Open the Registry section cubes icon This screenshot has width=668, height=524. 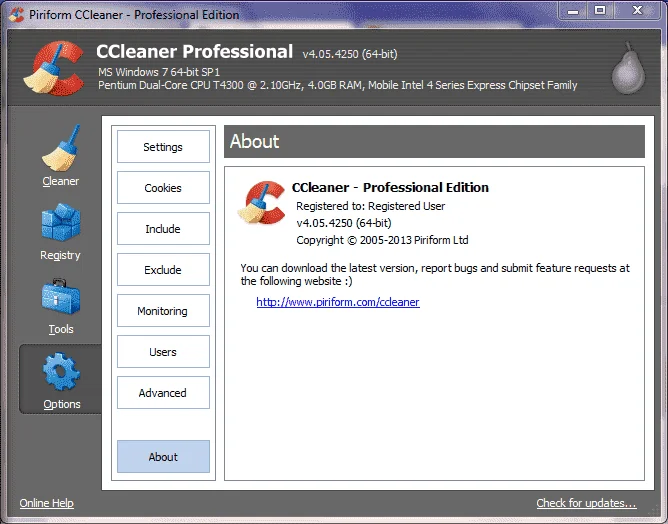point(61,222)
